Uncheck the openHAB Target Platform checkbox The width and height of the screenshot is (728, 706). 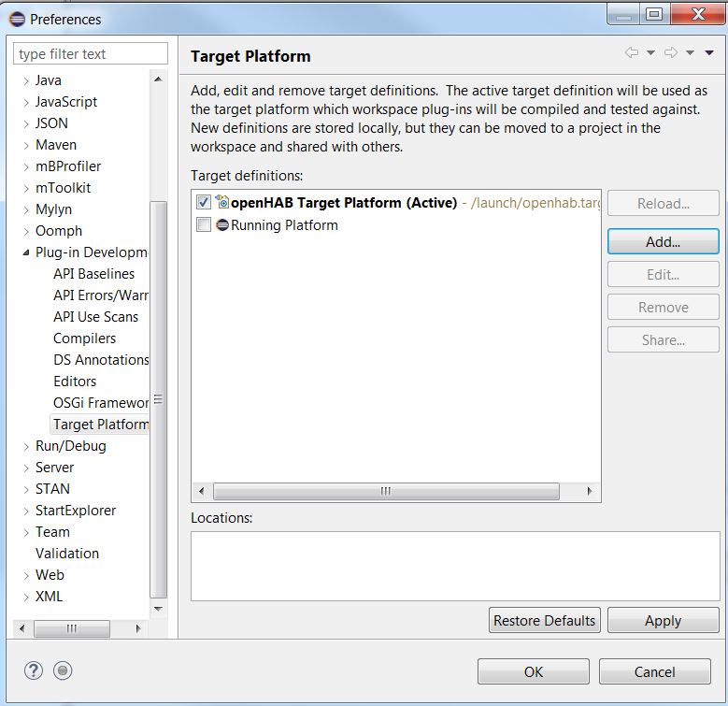[204, 202]
